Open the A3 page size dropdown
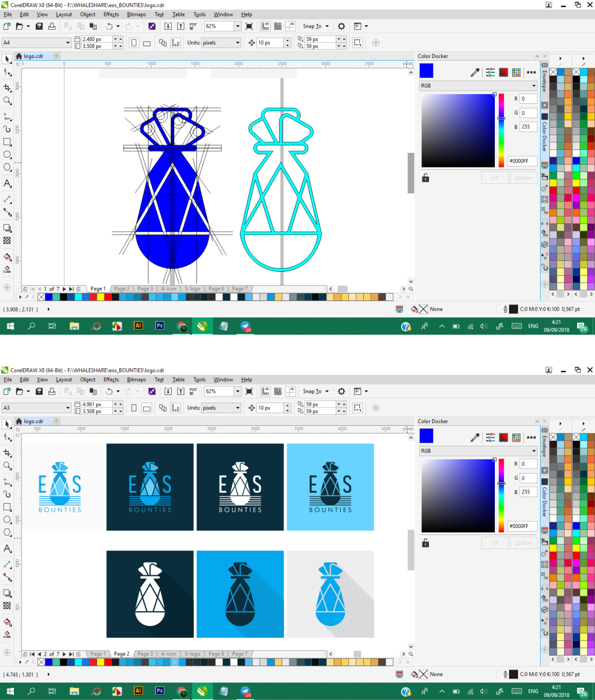595x700 pixels. (68, 408)
